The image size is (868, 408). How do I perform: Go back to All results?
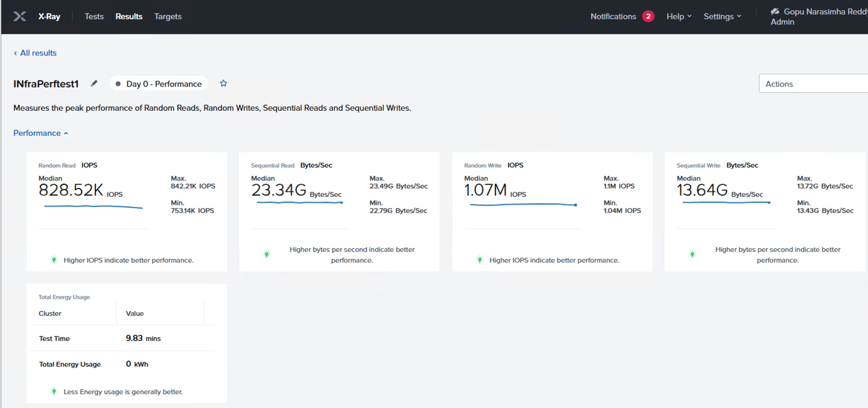[x=35, y=53]
